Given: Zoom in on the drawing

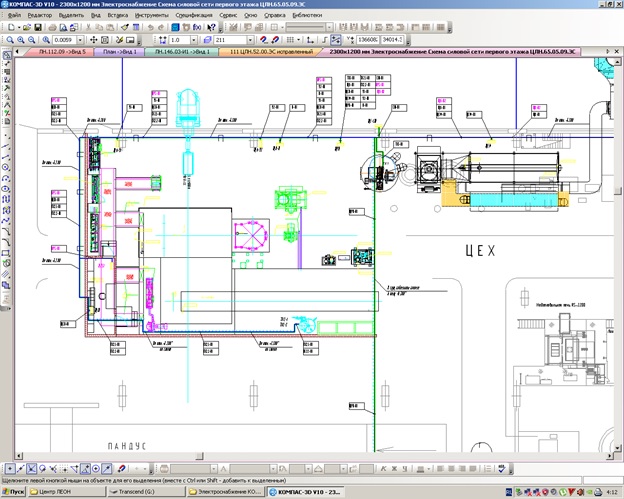Looking at the screenshot, I should tap(21, 40).
